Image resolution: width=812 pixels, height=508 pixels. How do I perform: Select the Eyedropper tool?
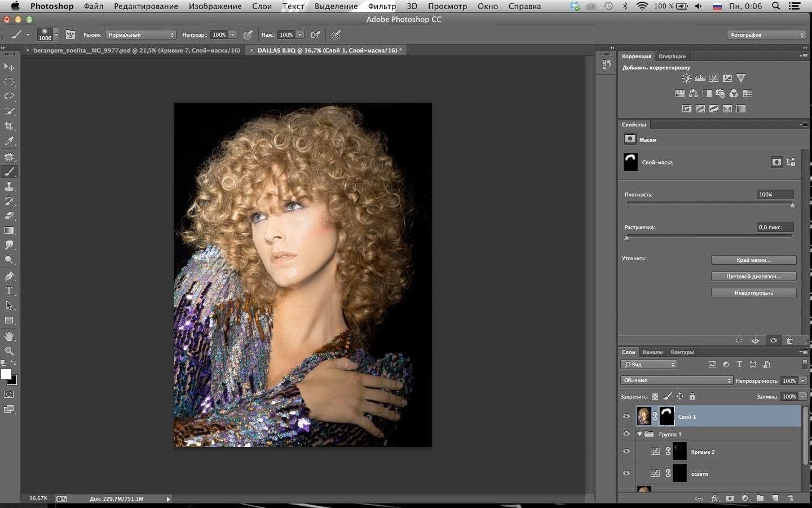9,141
